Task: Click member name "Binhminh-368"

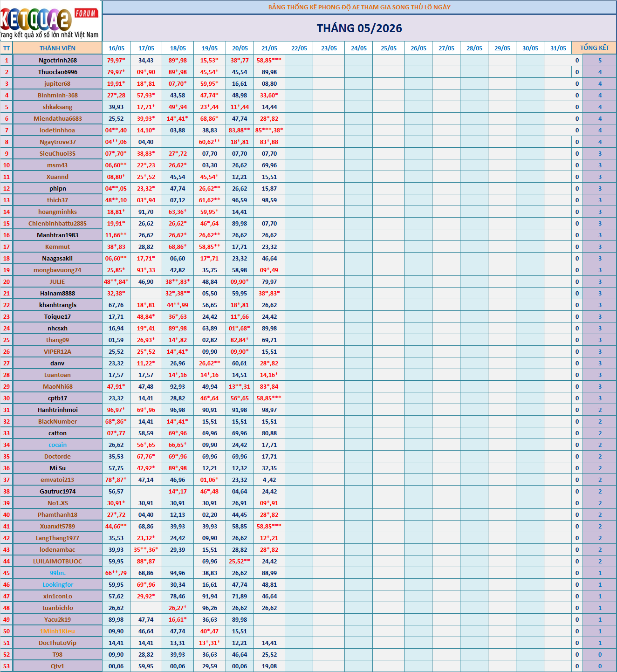Action: click(58, 95)
